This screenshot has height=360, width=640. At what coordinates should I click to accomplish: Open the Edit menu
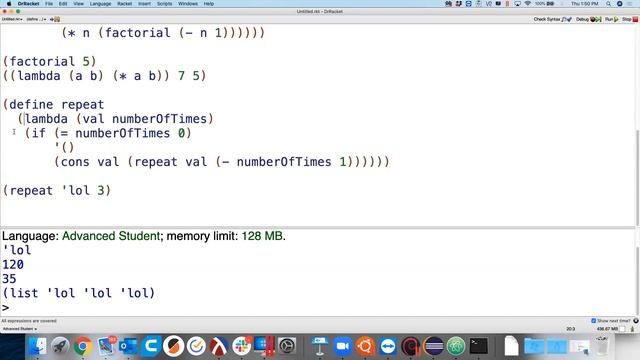click(63, 4)
